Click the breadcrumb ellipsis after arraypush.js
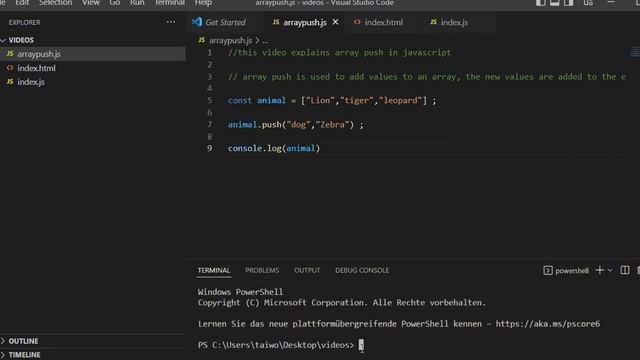Viewport: 640px width, 360px height. 265,41
